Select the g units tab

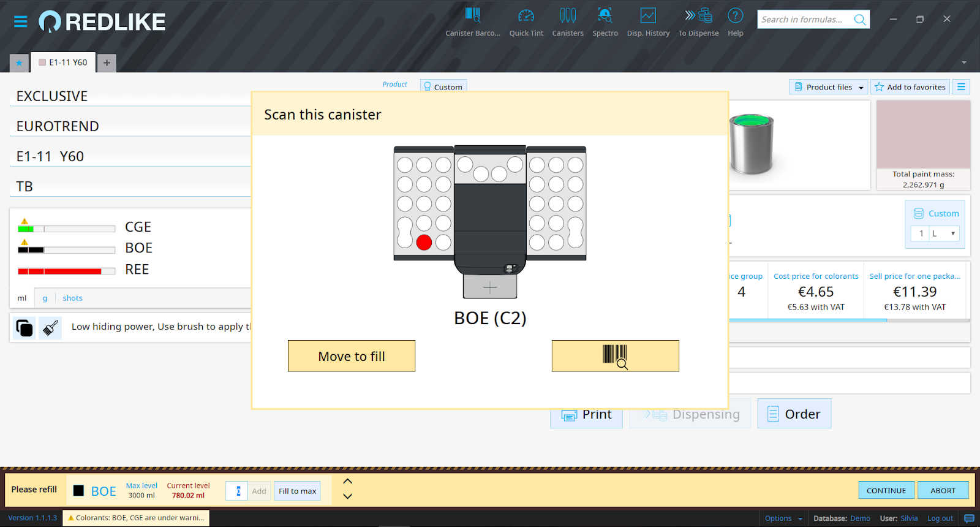pyautogui.click(x=45, y=298)
